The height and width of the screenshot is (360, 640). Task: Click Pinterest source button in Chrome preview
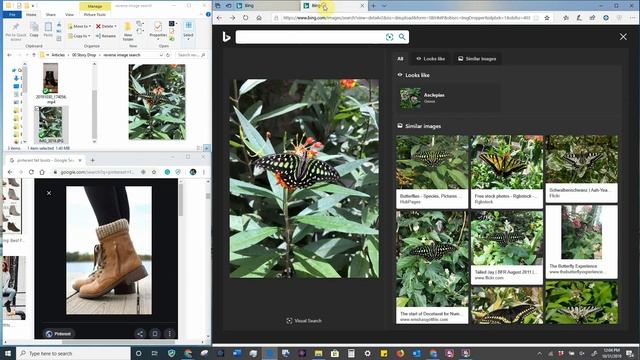(58, 333)
